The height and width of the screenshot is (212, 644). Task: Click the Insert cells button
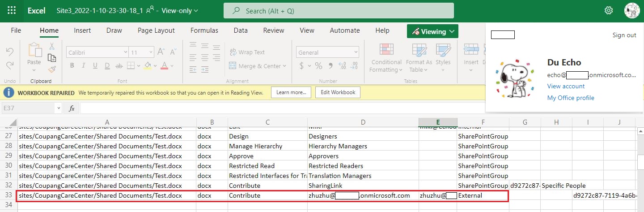pos(471,58)
